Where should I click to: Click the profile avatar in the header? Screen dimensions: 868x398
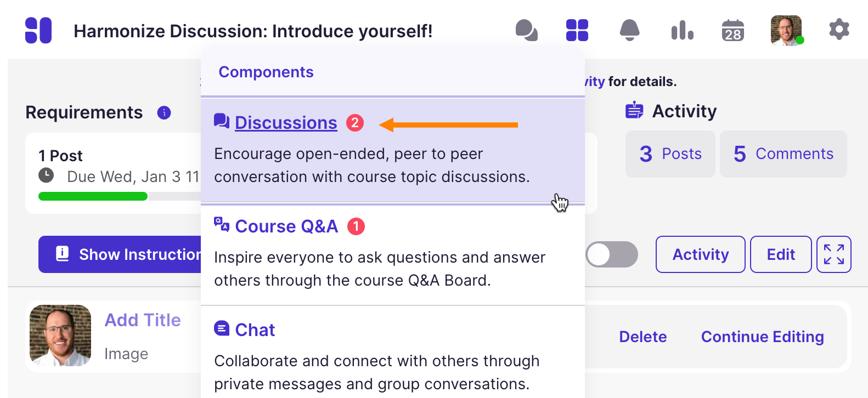click(786, 30)
